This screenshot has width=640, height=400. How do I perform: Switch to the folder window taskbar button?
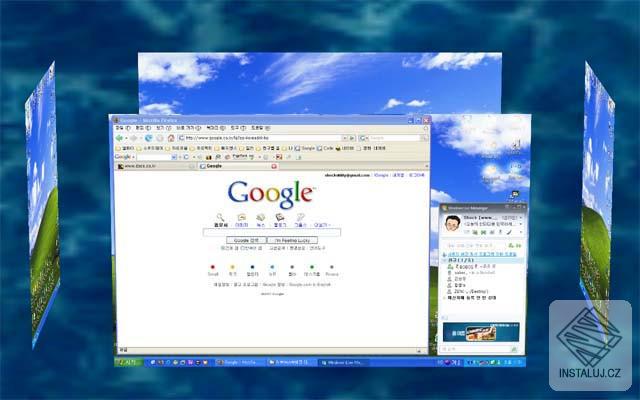click(291, 362)
